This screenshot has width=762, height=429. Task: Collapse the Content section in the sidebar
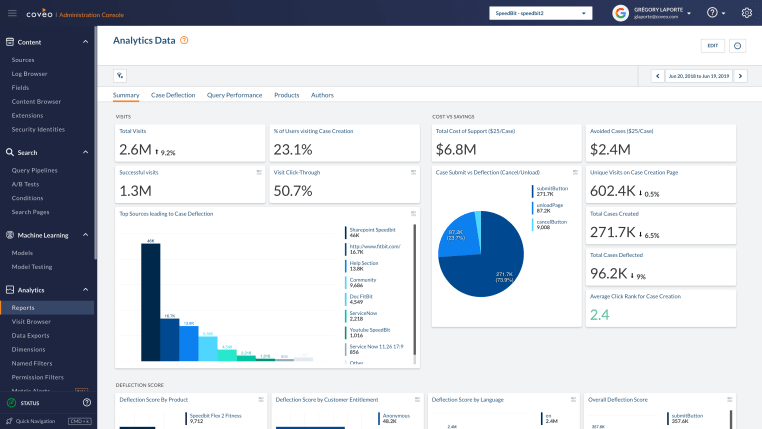tap(85, 42)
